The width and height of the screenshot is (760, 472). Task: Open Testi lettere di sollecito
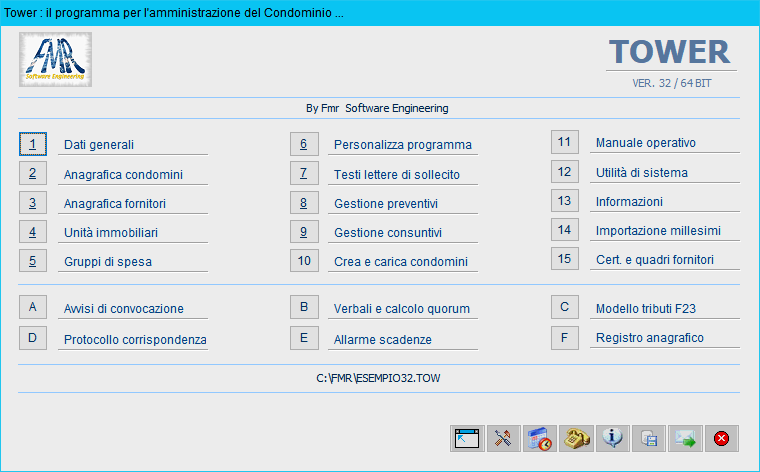397,174
